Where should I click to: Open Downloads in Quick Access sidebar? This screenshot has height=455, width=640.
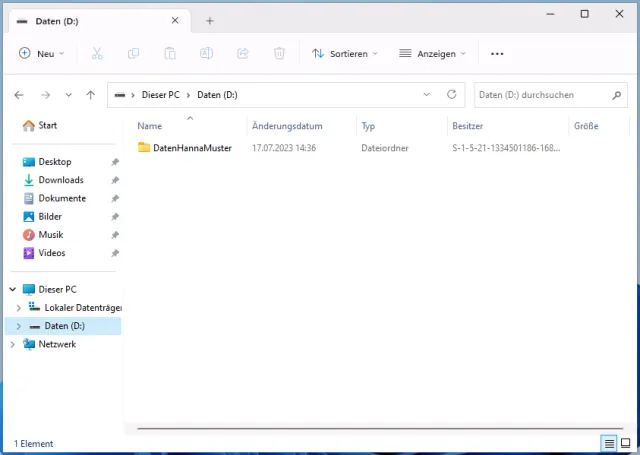(x=60, y=180)
